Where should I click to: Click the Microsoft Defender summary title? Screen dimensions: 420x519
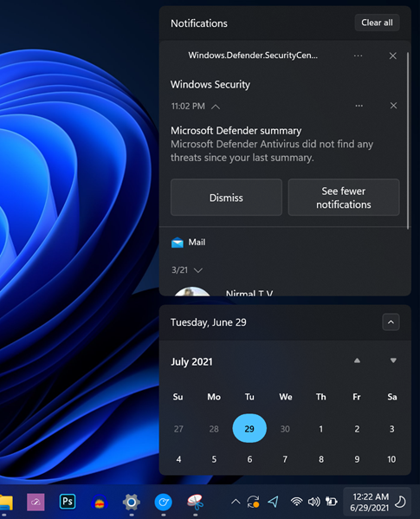pos(236,131)
